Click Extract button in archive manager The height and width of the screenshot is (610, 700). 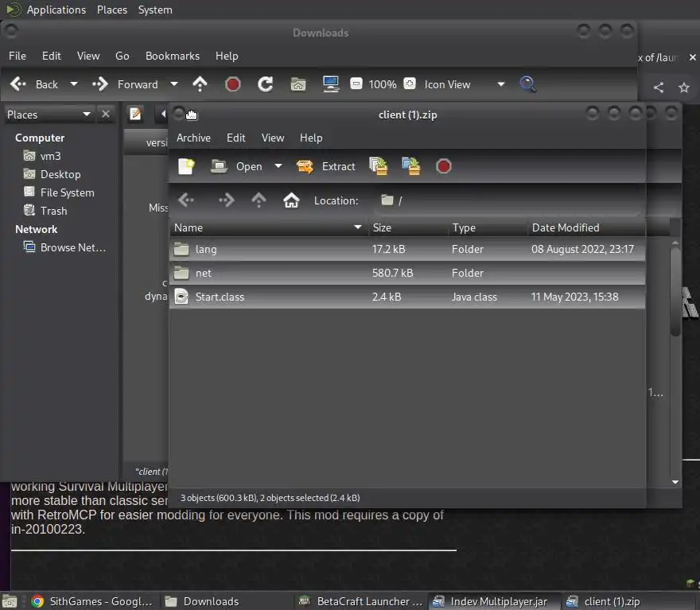[326, 166]
